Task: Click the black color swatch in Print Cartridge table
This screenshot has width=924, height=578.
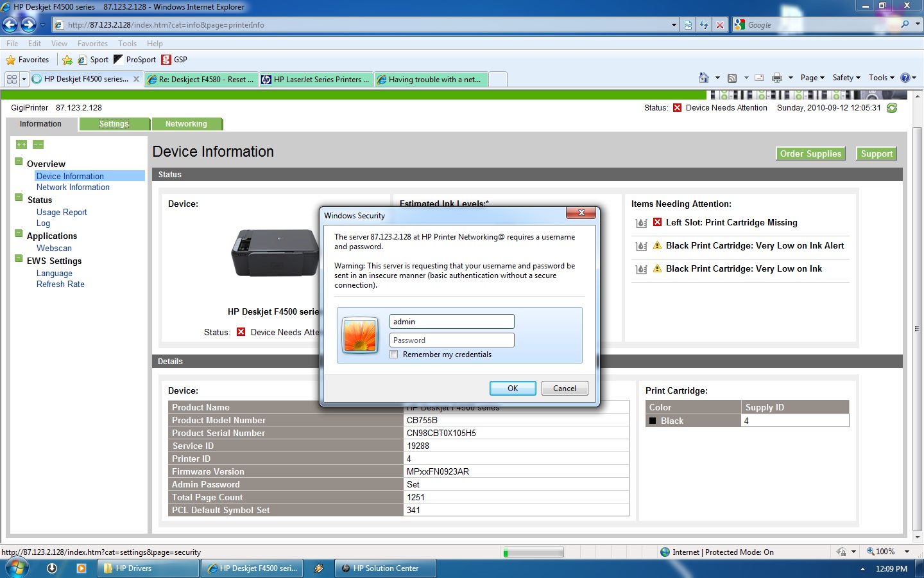Action: [653, 421]
